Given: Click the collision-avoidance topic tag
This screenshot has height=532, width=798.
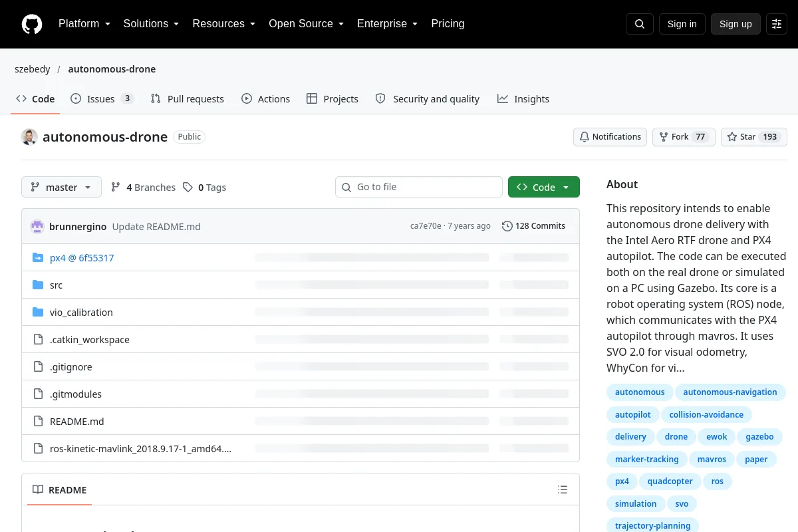Looking at the screenshot, I should [706, 415].
